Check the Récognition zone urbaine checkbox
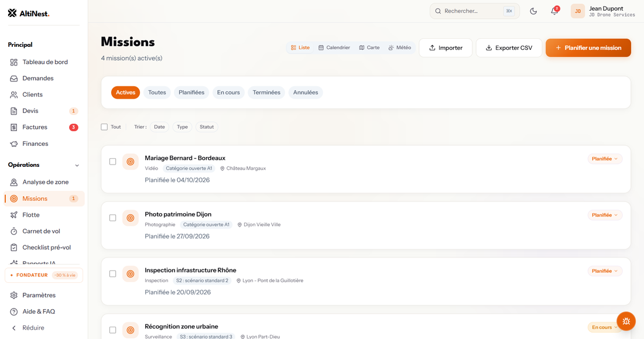The width and height of the screenshot is (644, 339). [x=112, y=330]
